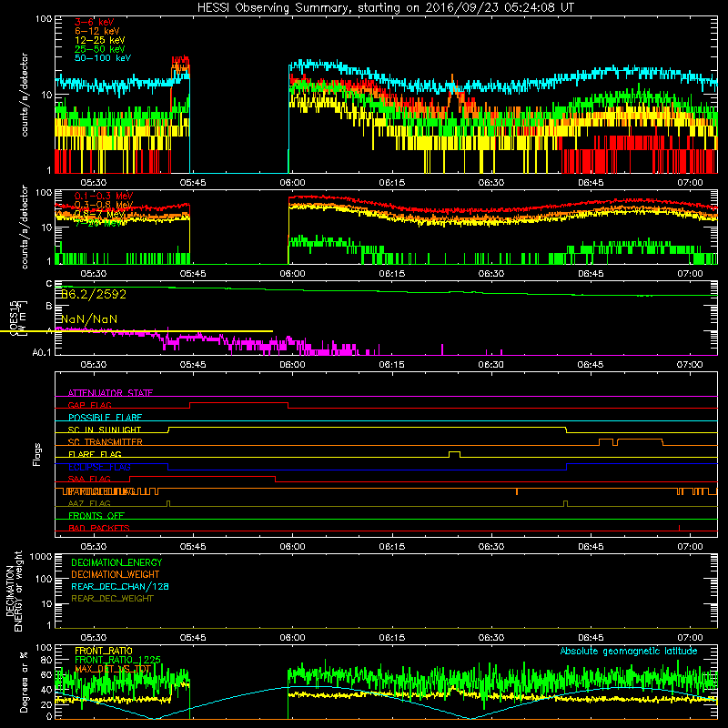
Task: Click the GAP_FLAG raised segment before 06:00
Action: coord(239,403)
